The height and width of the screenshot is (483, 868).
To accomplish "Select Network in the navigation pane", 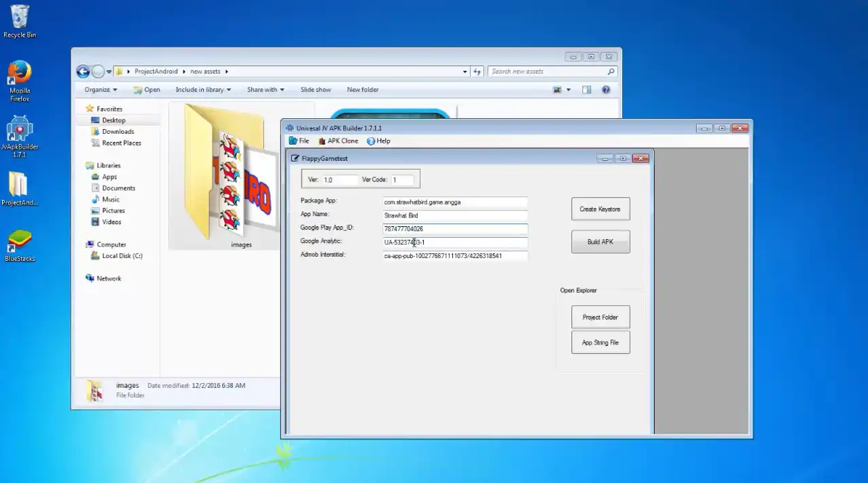I will pyautogui.click(x=108, y=279).
